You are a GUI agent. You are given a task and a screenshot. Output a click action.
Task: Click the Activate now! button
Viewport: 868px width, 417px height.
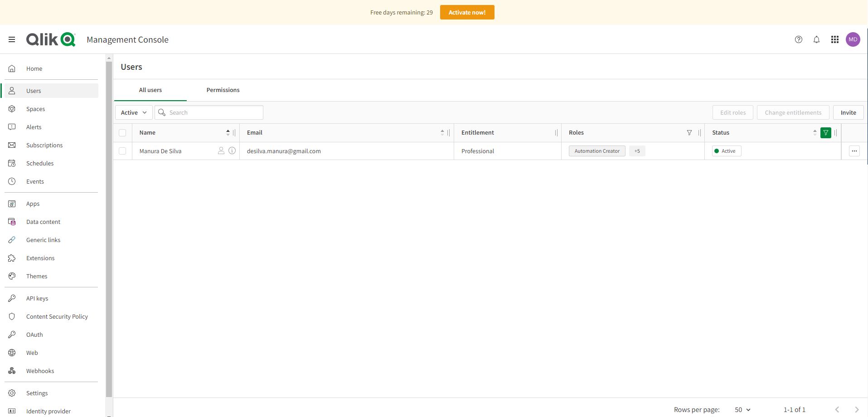(x=467, y=12)
